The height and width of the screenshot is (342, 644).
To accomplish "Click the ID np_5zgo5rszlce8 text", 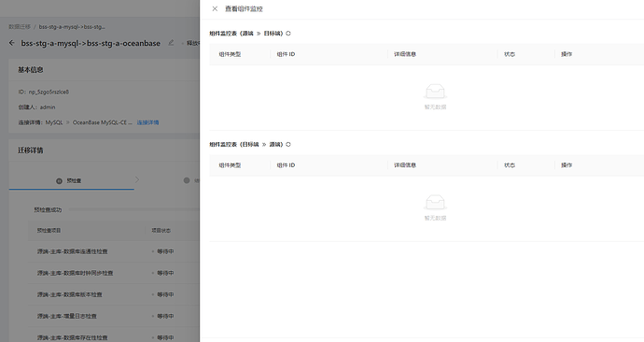I will (44, 93).
